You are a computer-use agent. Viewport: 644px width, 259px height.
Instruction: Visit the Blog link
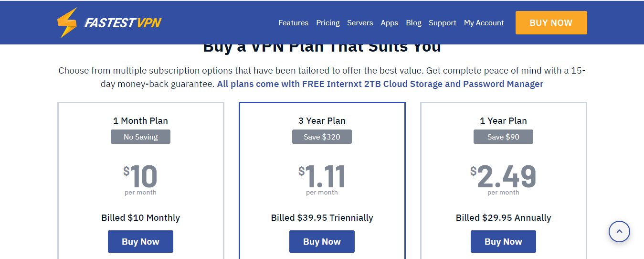click(x=413, y=23)
